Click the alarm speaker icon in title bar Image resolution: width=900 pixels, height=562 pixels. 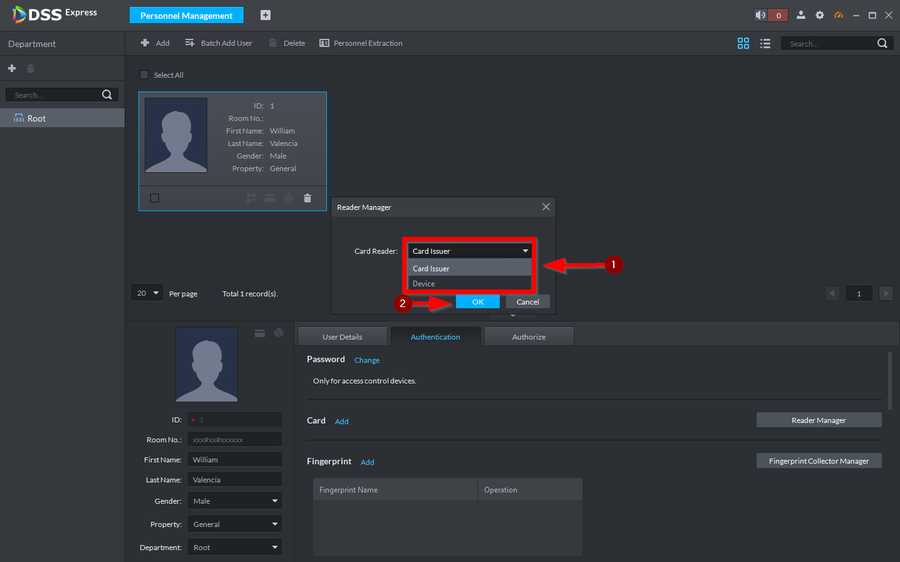pos(761,16)
